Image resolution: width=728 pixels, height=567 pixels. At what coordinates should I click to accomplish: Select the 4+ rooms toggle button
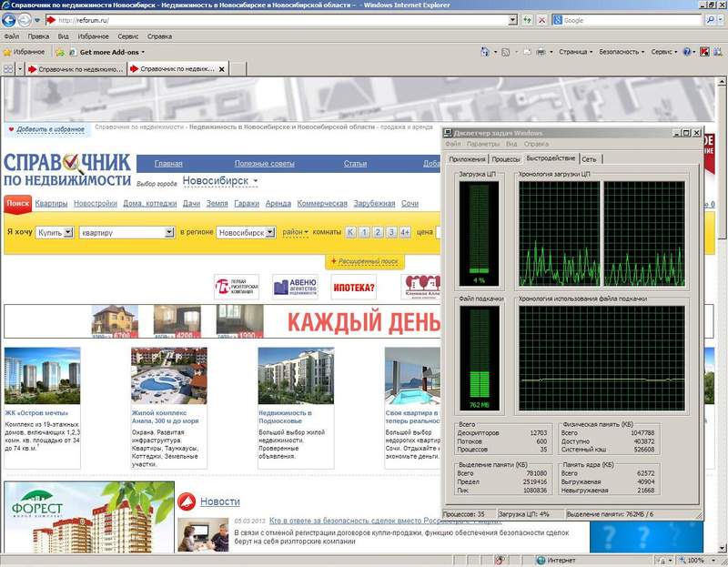point(405,232)
